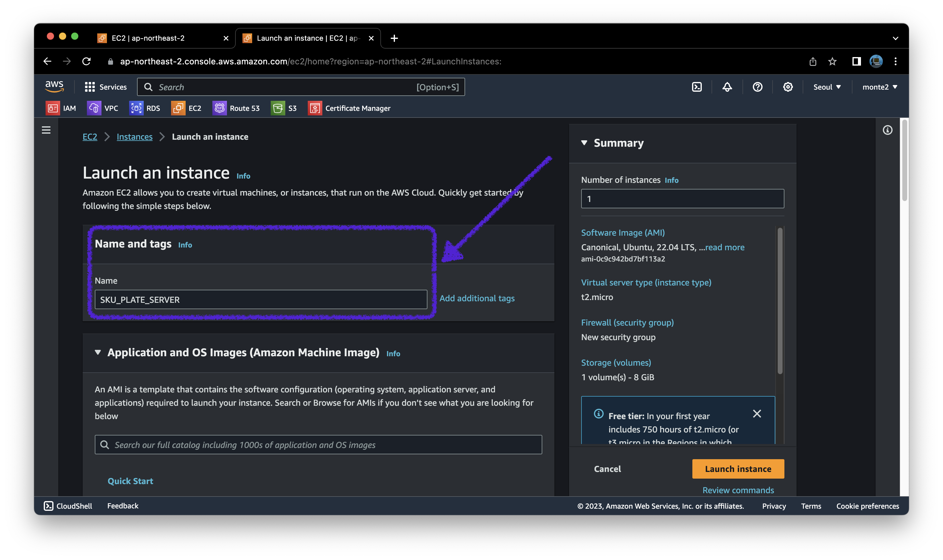This screenshot has height=560, width=943.
Task: Open the Seoul region dropdown
Action: (x=827, y=87)
